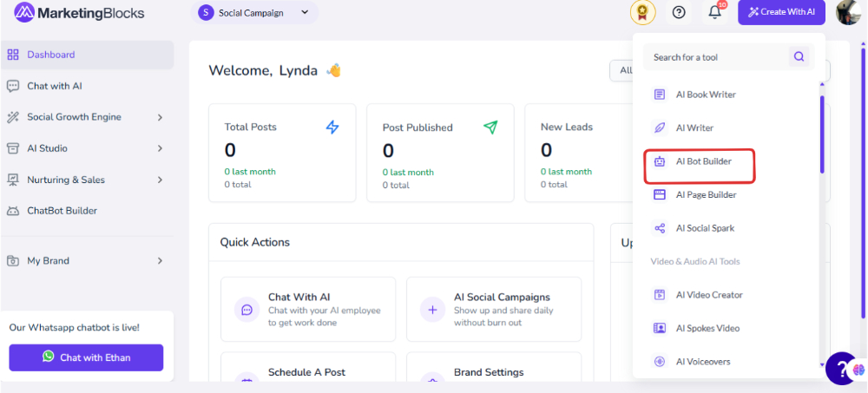Viewport: 868px width, 393px height.
Task: Click the AI Voiceovers icon
Action: tap(660, 362)
